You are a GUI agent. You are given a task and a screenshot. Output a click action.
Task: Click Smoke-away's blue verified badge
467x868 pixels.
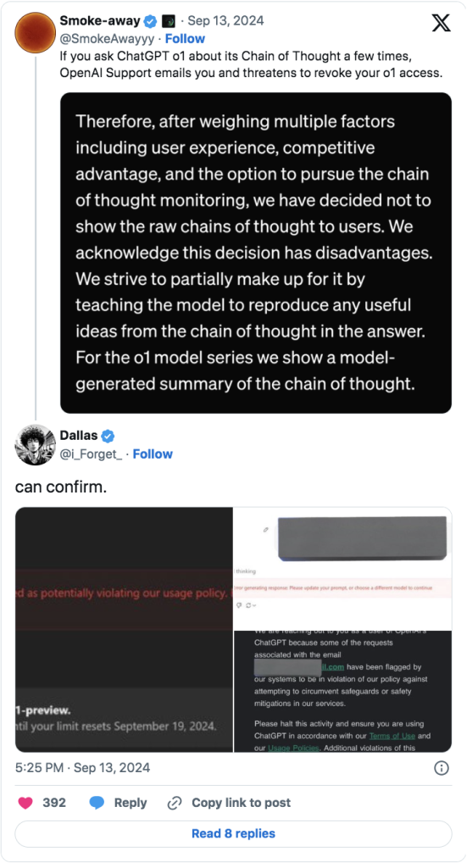150,21
